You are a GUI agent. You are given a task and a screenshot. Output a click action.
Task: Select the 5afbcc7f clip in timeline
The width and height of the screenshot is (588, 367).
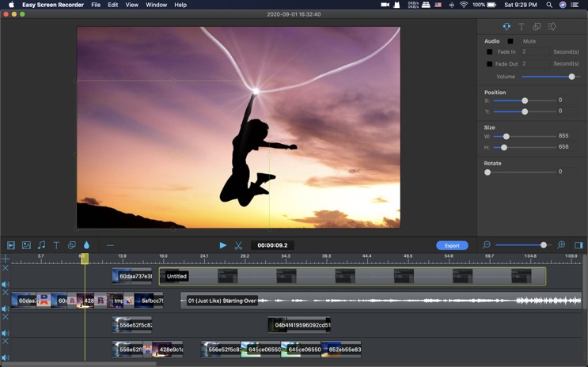click(x=149, y=301)
